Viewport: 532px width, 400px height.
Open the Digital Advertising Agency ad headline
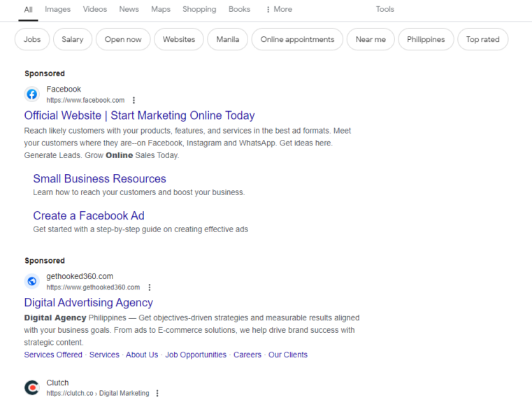tap(89, 302)
